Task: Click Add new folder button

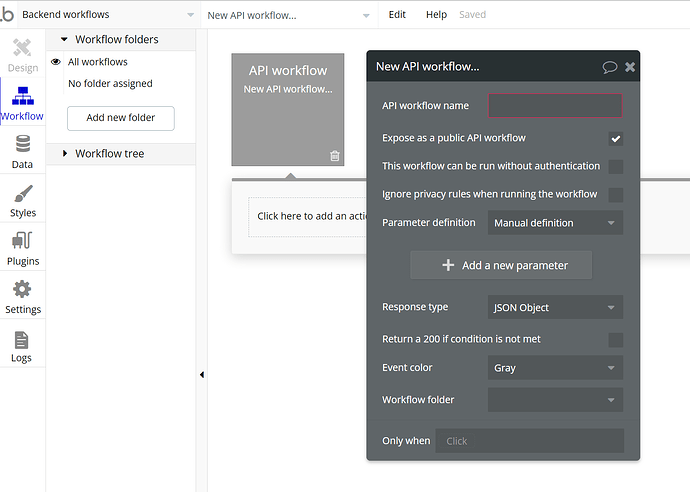Action: [121, 118]
